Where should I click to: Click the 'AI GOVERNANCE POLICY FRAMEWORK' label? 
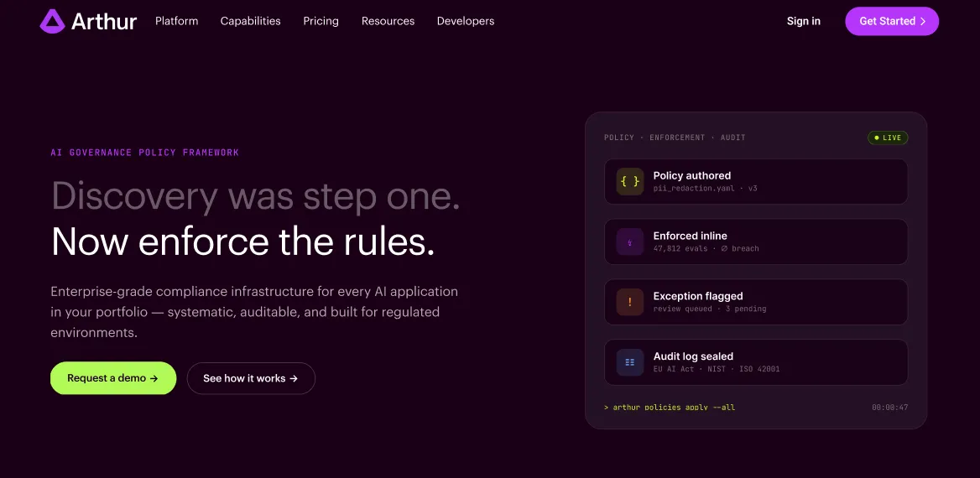145,153
